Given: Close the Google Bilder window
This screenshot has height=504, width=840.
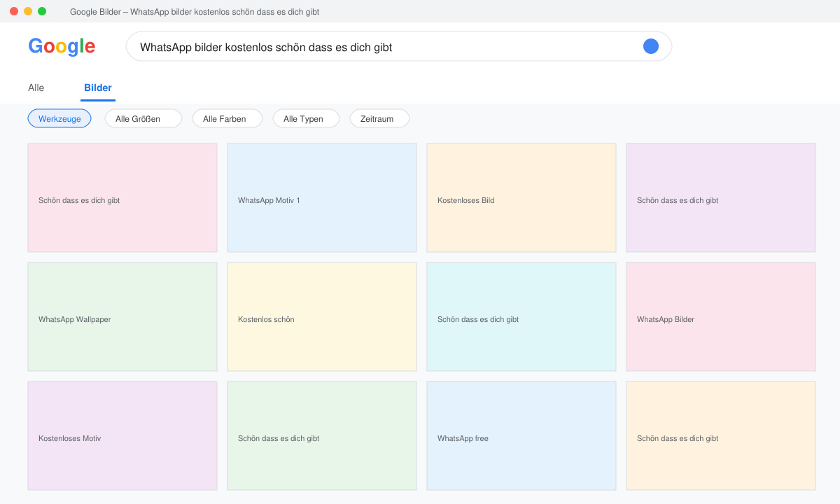Looking at the screenshot, I should click(x=14, y=11).
